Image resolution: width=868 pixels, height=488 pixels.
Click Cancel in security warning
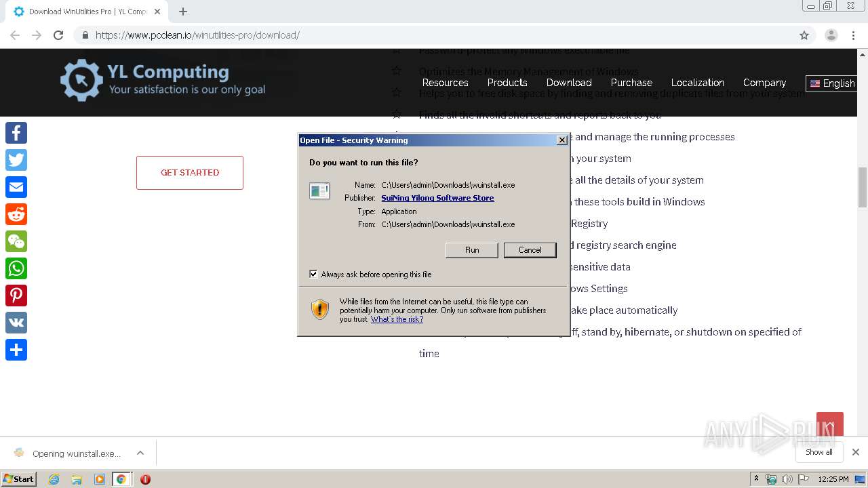coord(530,250)
